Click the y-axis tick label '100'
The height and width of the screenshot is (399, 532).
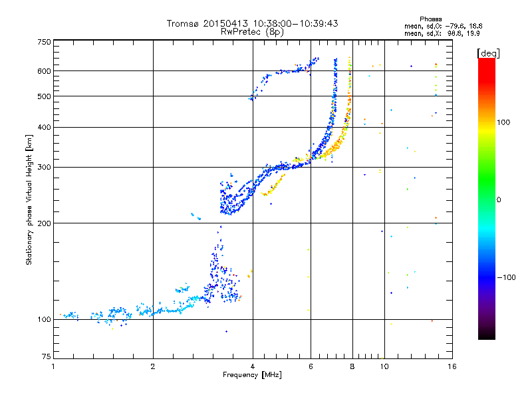[44, 319]
